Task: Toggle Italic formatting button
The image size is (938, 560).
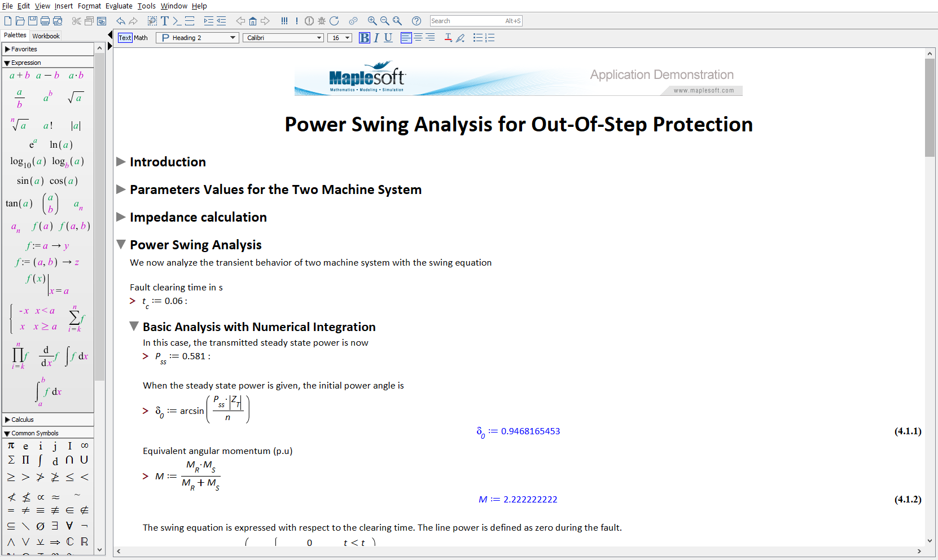Action: [376, 38]
